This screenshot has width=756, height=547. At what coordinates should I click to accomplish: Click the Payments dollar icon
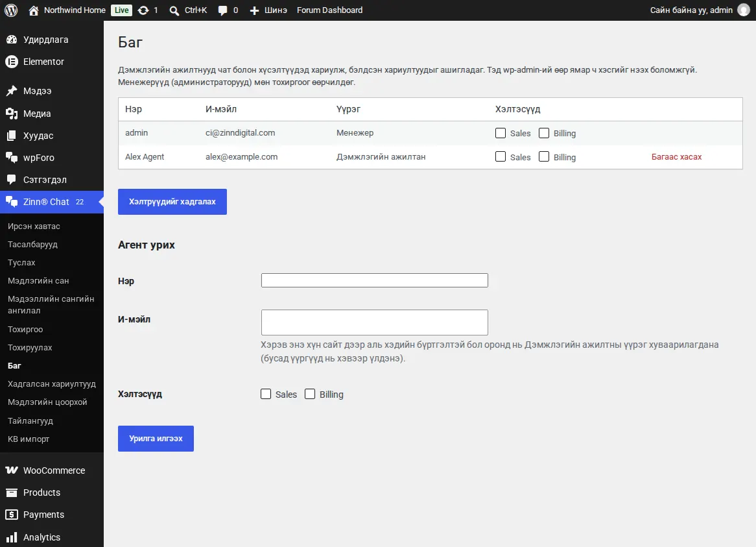click(12, 515)
